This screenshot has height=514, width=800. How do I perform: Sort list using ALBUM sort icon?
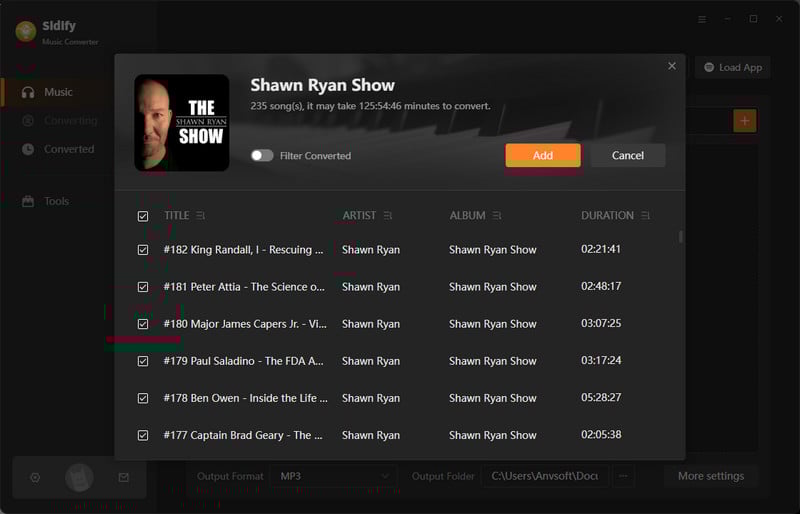point(497,216)
